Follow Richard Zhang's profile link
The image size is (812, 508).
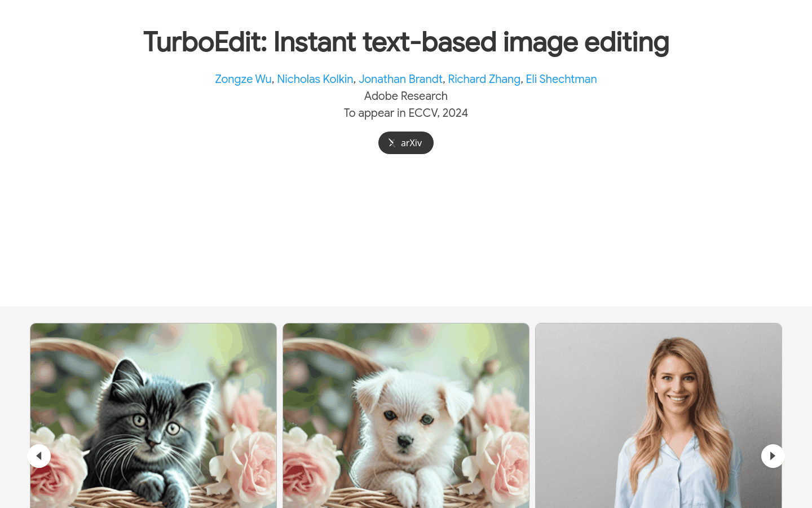point(484,79)
